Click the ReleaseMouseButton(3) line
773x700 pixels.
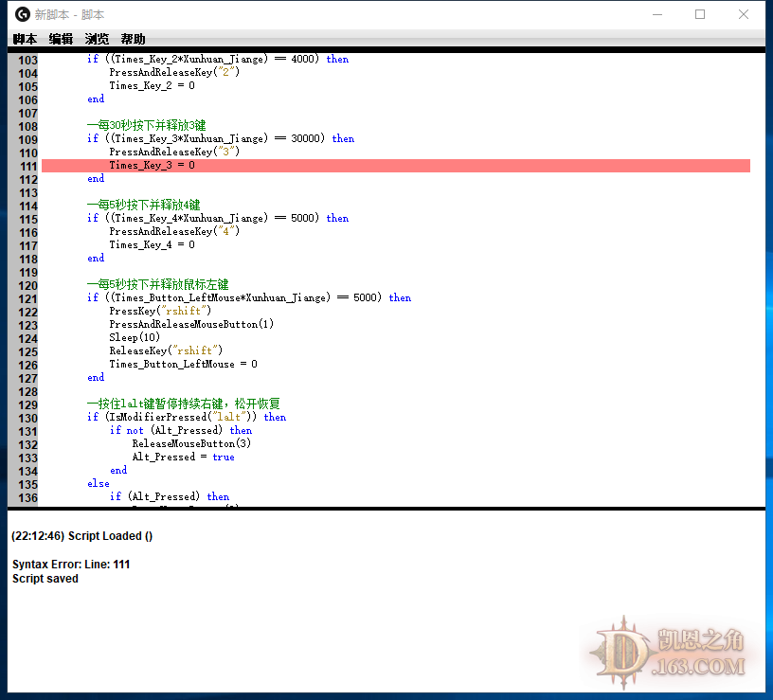point(191,443)
